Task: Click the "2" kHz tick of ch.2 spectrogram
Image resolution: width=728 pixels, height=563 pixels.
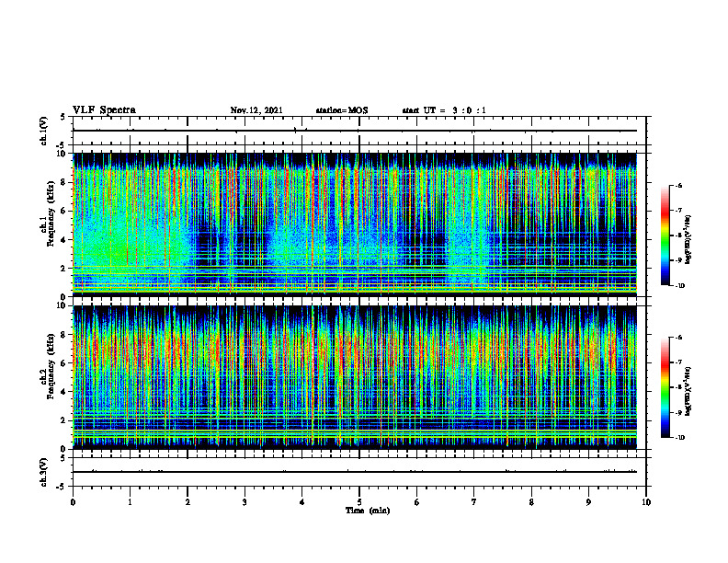Action: click(x=64, y=420)
